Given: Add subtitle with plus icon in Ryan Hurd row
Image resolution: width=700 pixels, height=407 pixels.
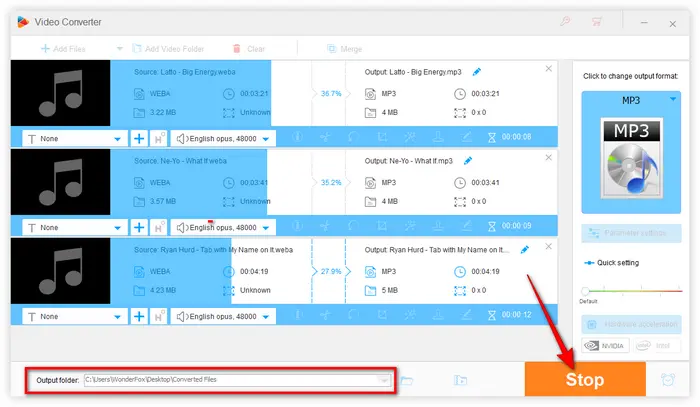Looking at the screenshot, I should point(139,316).
